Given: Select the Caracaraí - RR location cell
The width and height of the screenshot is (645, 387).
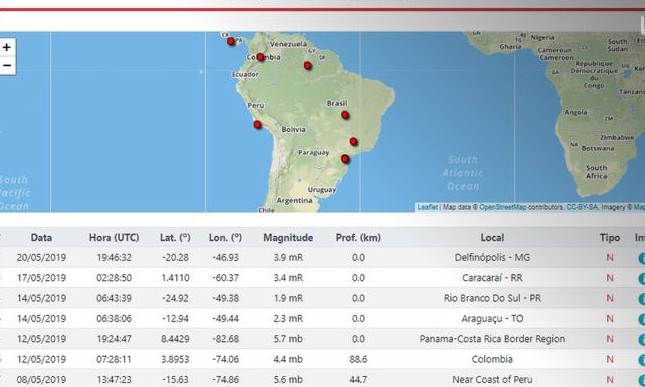Looking at the screenshot, I should coord(492,278).
